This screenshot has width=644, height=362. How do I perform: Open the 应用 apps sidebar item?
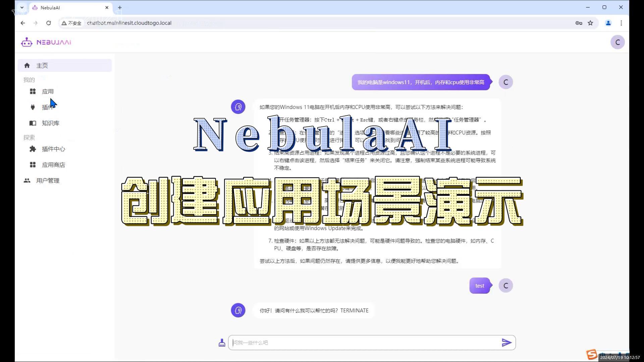tap(47, 92)
